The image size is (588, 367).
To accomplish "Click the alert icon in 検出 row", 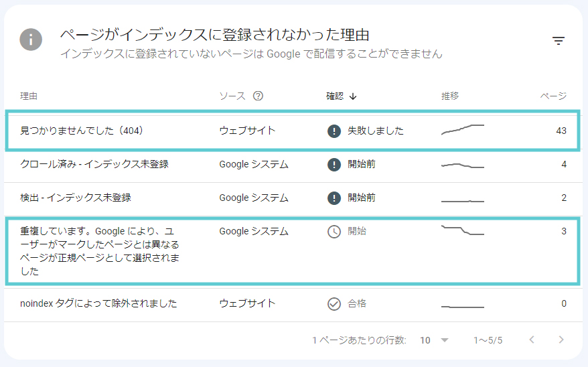I will coord(334,198).
